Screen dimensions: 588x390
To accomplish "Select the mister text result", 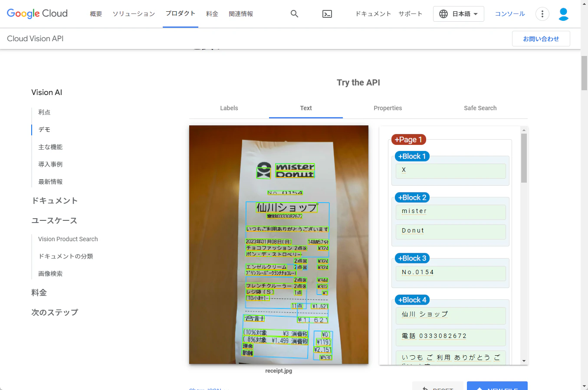I will coord(450,212).
